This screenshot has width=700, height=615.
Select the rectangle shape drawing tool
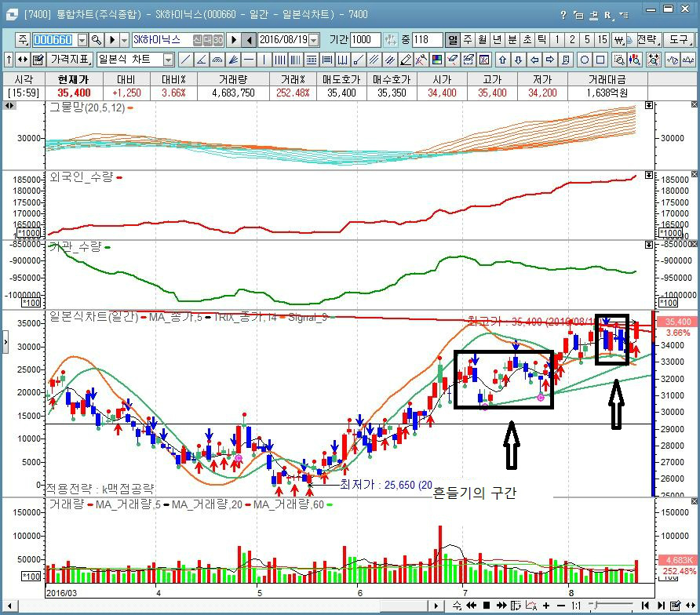coord(600,60)
